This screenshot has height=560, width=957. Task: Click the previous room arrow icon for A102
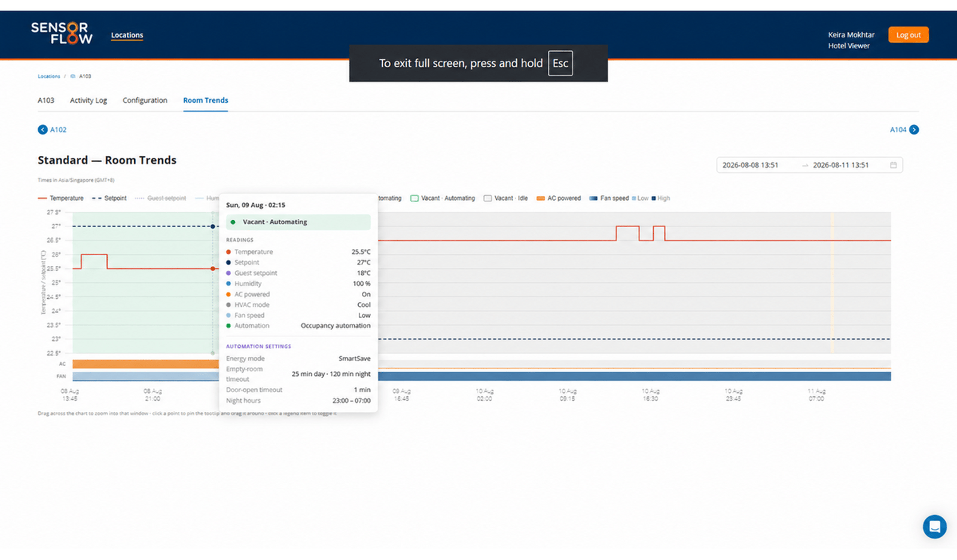(42, 130)
